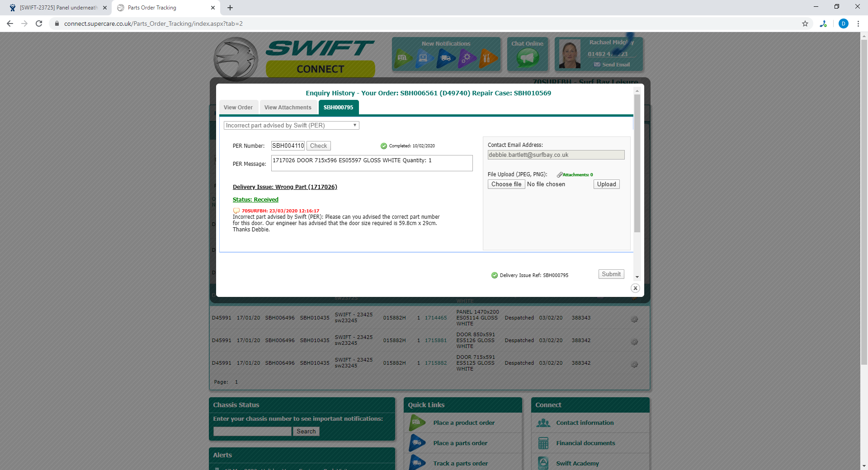Click the Send Email envelope icon

pos(597,65)
